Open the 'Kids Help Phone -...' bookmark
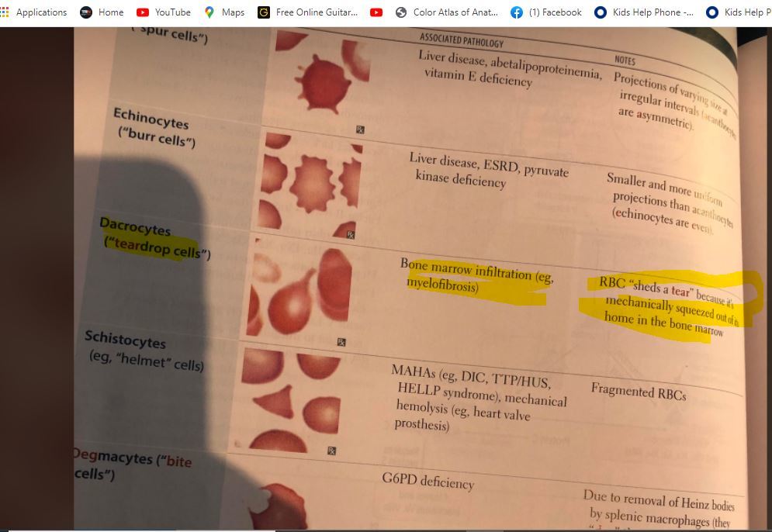Viewport: 772px width, 532px height. [644, 12]
